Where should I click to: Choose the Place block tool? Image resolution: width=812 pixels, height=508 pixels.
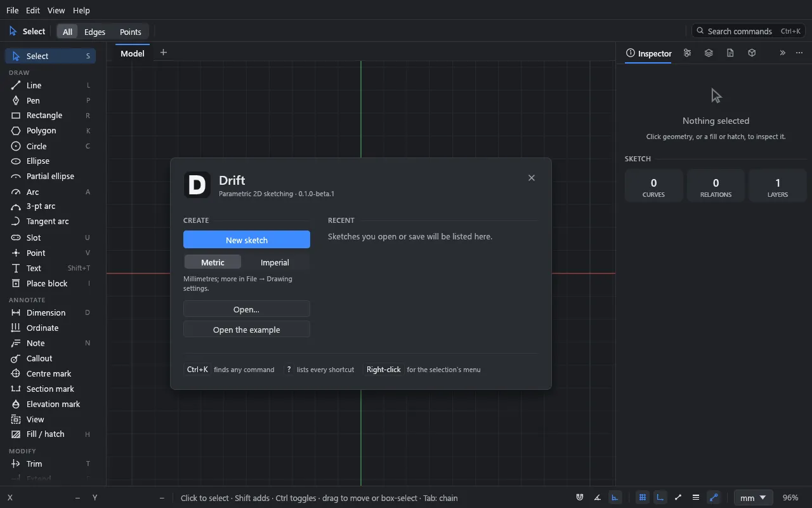coord(51,283)
